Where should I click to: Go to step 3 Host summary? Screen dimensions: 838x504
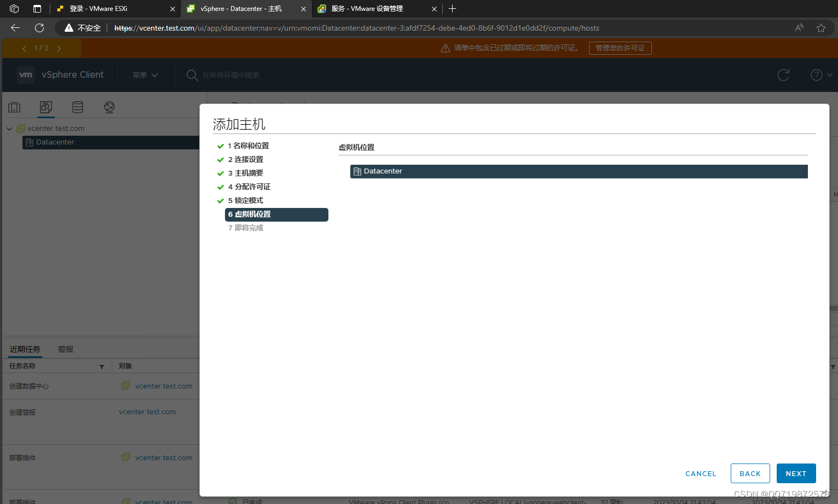[245, 173]
